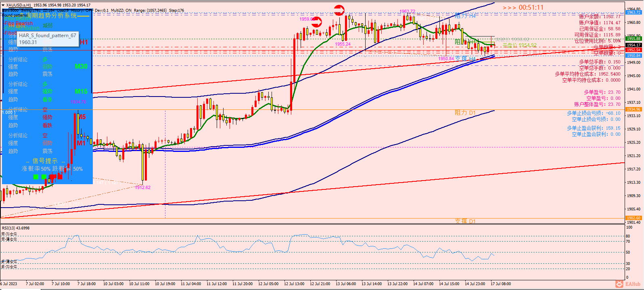
Task: Click the HAR_S_found_pattern_67 tooltip
Action: click(48, 39)
